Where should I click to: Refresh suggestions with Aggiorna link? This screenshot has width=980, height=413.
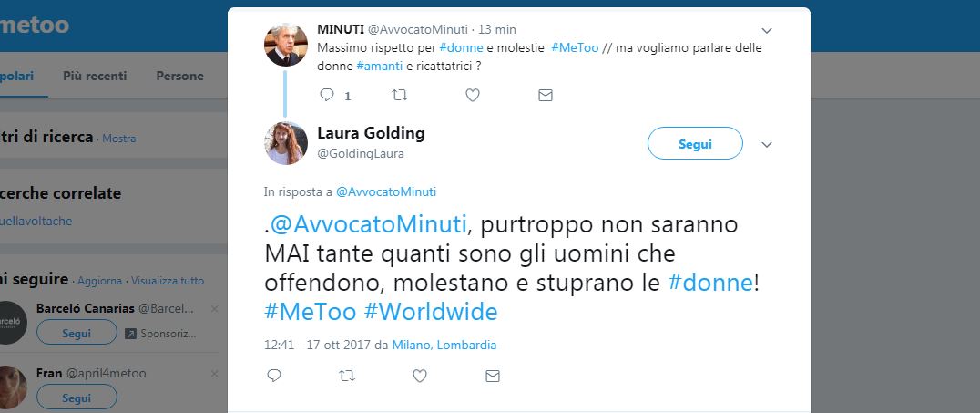99,281
